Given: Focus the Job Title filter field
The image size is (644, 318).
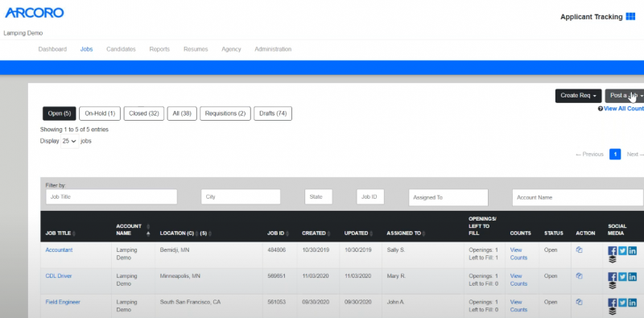Looking at the screenshot, I should [111, 196].
